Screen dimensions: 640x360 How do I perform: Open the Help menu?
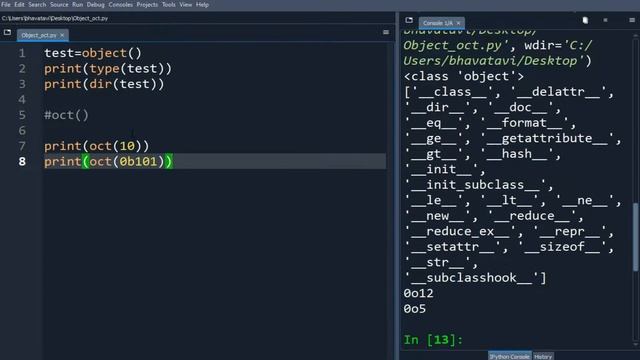coord(202,5)
